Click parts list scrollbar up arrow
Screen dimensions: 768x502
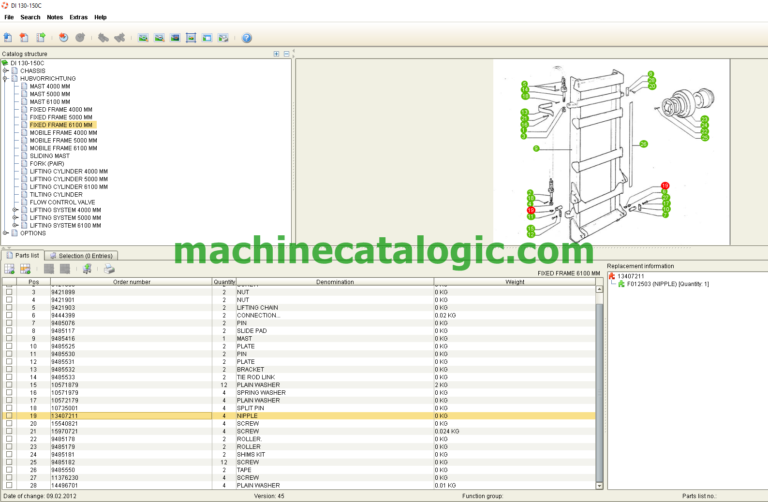(599, 289)
